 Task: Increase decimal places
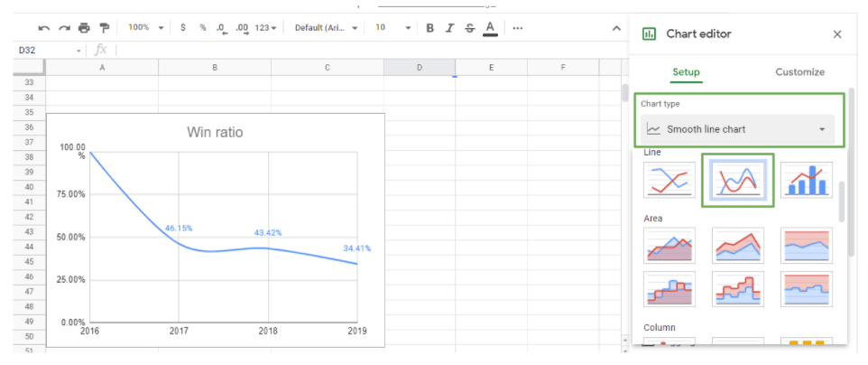tap(242, 28)
